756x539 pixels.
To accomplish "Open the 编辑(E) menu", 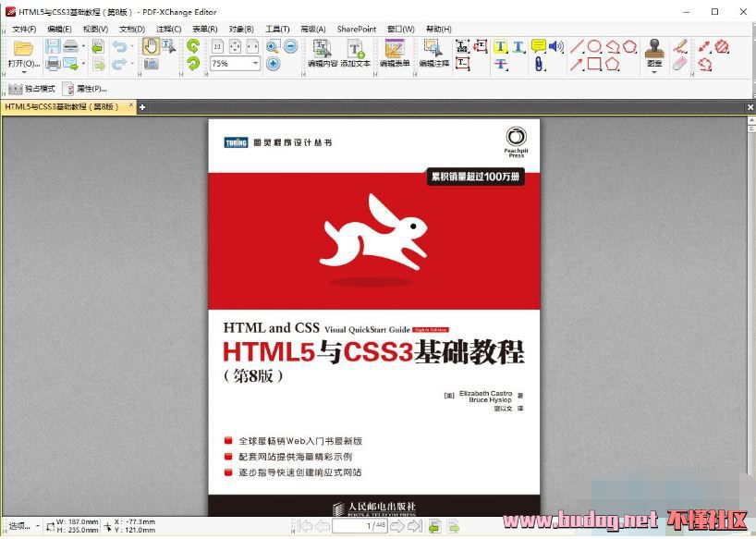I will click(59, 29).
